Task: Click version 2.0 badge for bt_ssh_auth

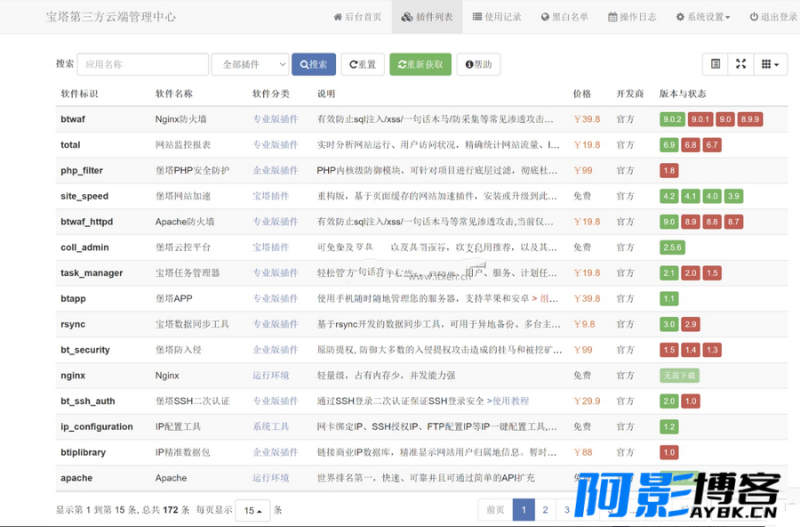Action: (x=669, y=401)
